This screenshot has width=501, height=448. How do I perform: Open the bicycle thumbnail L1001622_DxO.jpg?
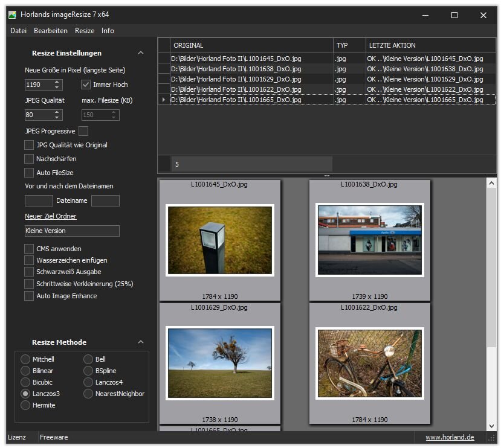pos(370,363)
